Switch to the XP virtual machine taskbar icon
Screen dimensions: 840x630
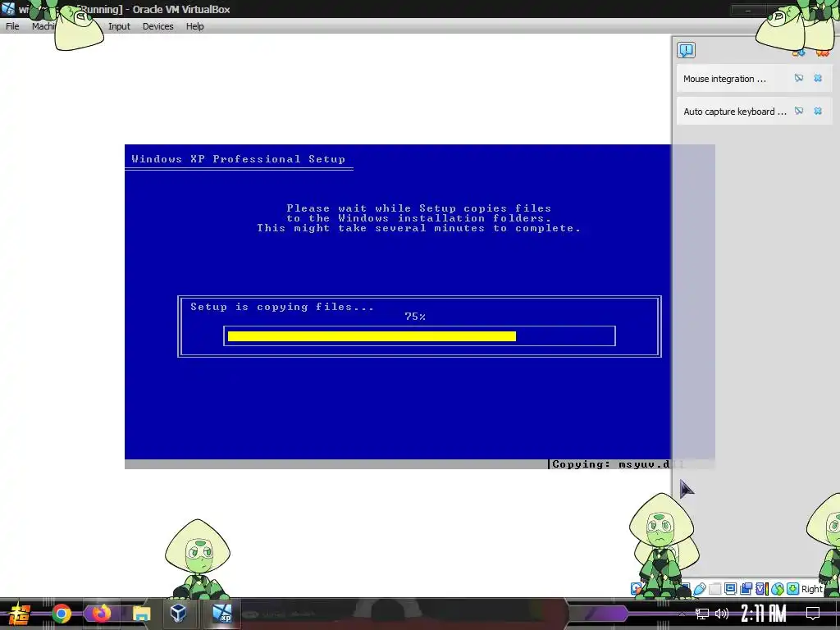coord(221,614)
